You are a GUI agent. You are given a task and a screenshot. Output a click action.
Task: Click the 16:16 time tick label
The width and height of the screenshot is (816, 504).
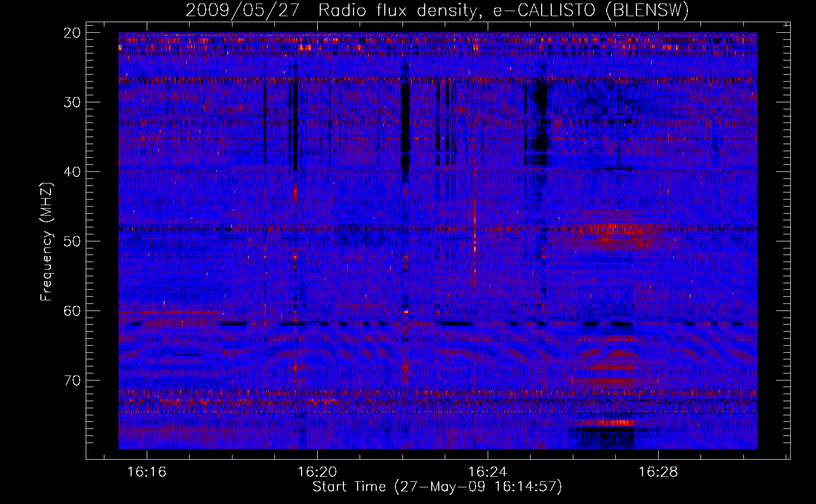(147, 472)
